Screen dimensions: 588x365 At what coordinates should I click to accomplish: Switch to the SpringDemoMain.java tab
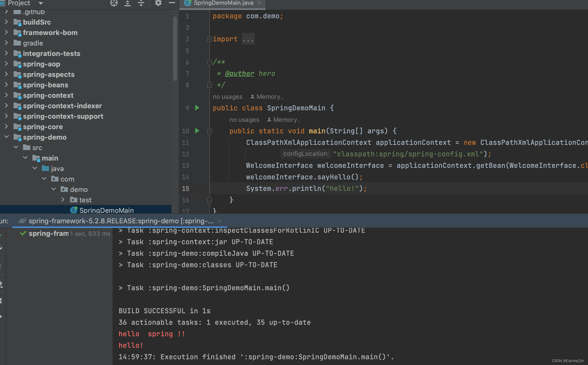[x=223, y=3]
